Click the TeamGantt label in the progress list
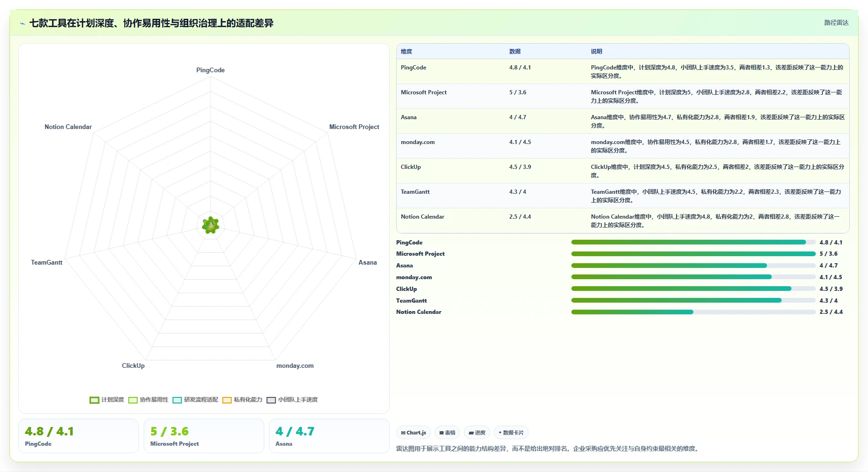The height and width of the screenshot is (472, 868). pos(411,301)
